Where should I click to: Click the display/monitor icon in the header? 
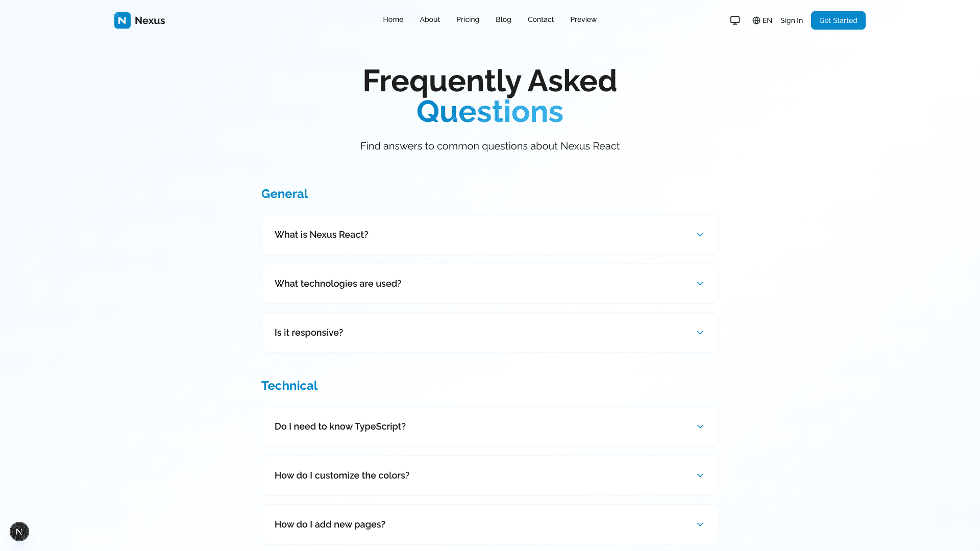click(x=734, y=20)
